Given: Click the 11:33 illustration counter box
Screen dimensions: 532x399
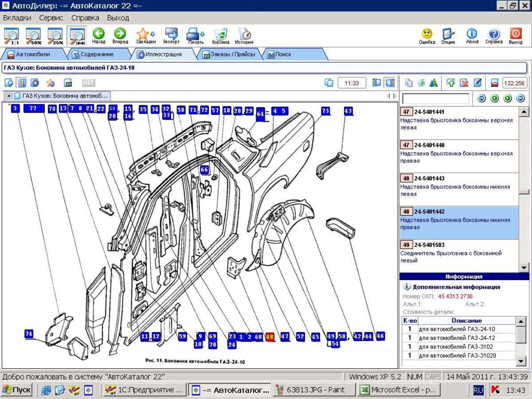Looking at the screenshot, I should tap(352, 83).
